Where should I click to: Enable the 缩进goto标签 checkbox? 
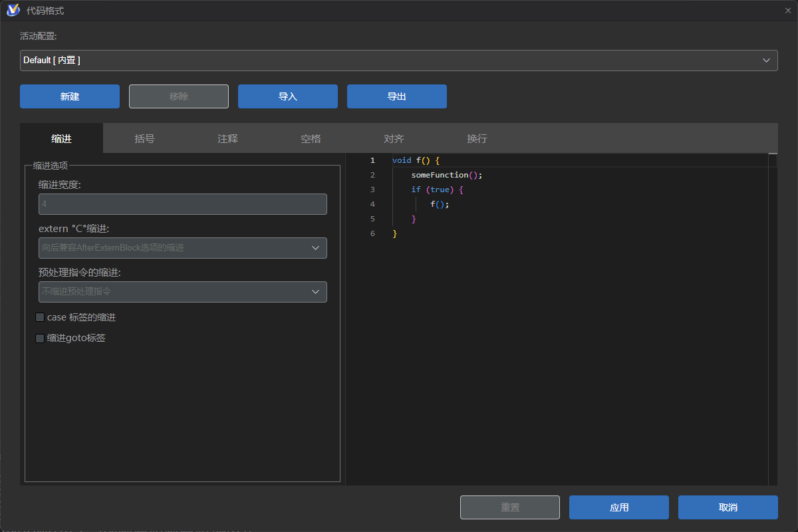point(40,338)
